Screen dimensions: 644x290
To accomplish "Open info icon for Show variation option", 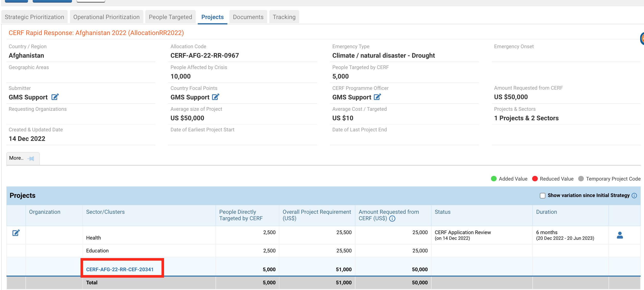I will pyautogui.click(x=634, y=195).
